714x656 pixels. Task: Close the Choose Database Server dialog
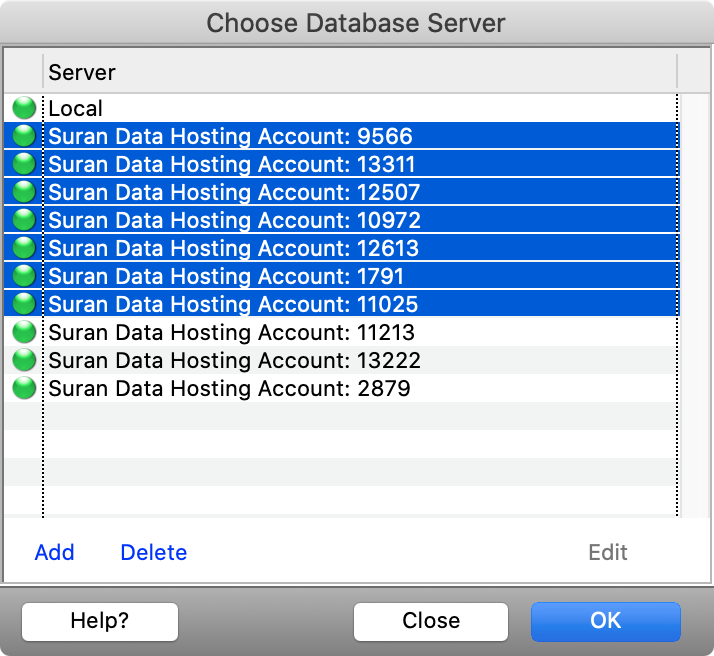(431, 621)
